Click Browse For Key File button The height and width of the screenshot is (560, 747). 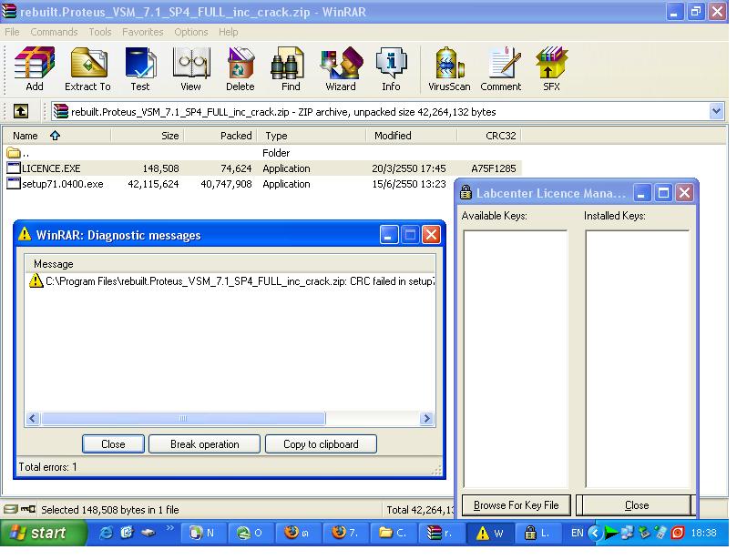pyautogui.click(x=516, y=505)
